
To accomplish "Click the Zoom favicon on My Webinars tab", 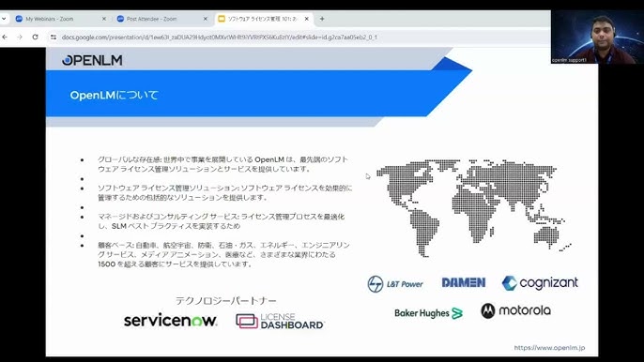I will tap(19, 19).
